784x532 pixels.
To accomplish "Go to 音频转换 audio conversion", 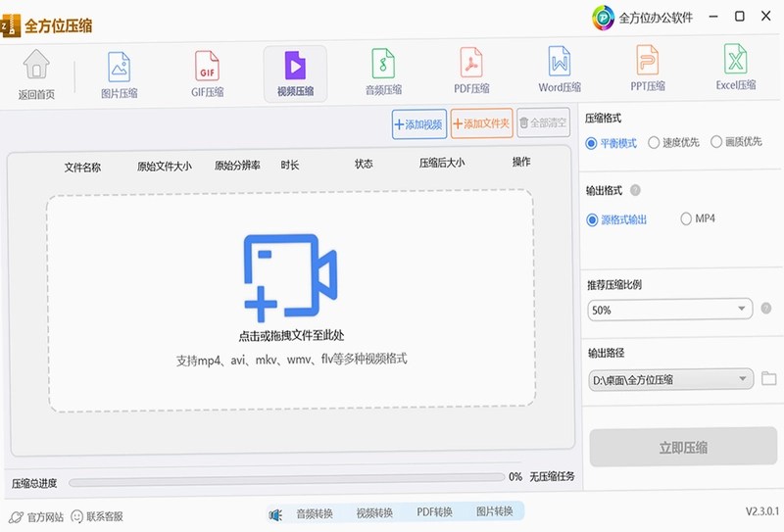I will click(x=314, y=513).
